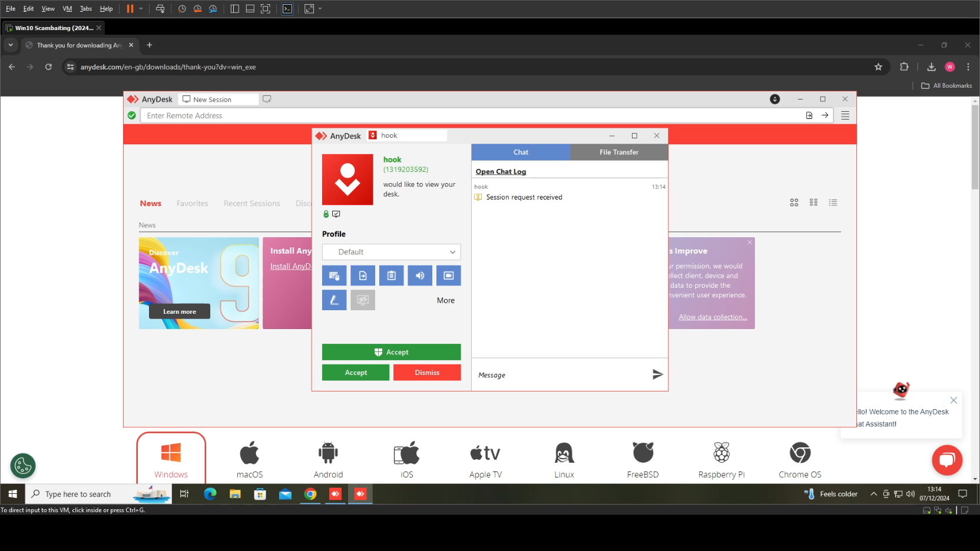Toggle clipboard sharing permission
Screen dimensions: 980x551
[x=392, y=275]
